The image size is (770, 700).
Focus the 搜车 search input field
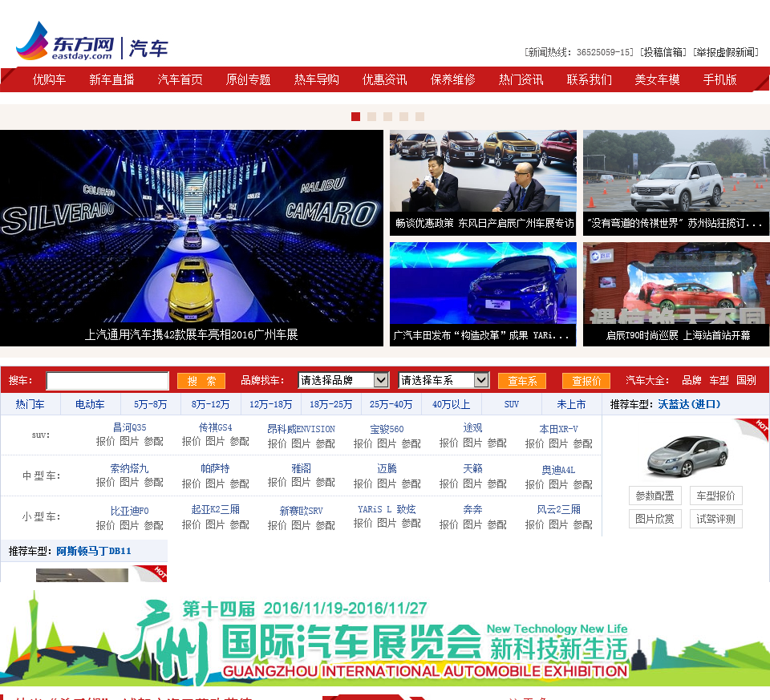(x=107, y=380)
